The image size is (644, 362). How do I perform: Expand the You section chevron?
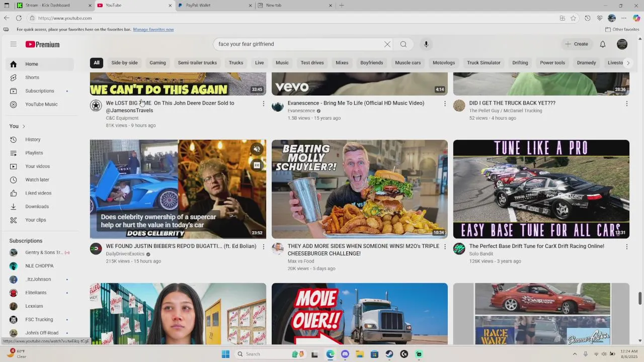24,126
